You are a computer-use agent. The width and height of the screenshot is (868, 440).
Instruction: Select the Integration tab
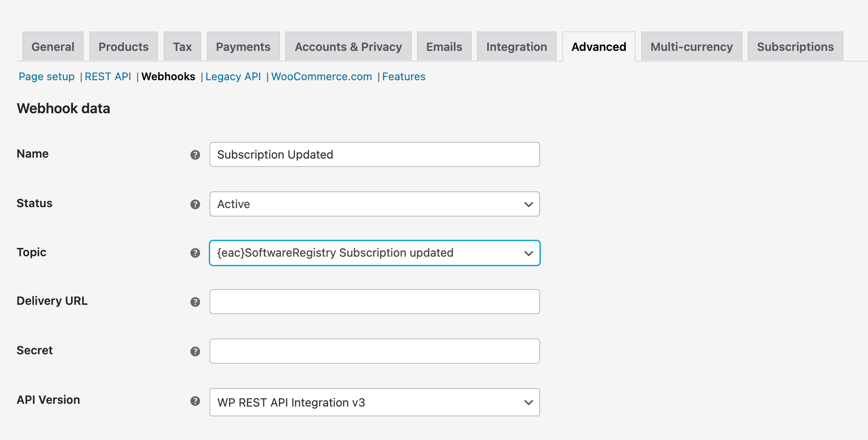[x=517, y=46]
